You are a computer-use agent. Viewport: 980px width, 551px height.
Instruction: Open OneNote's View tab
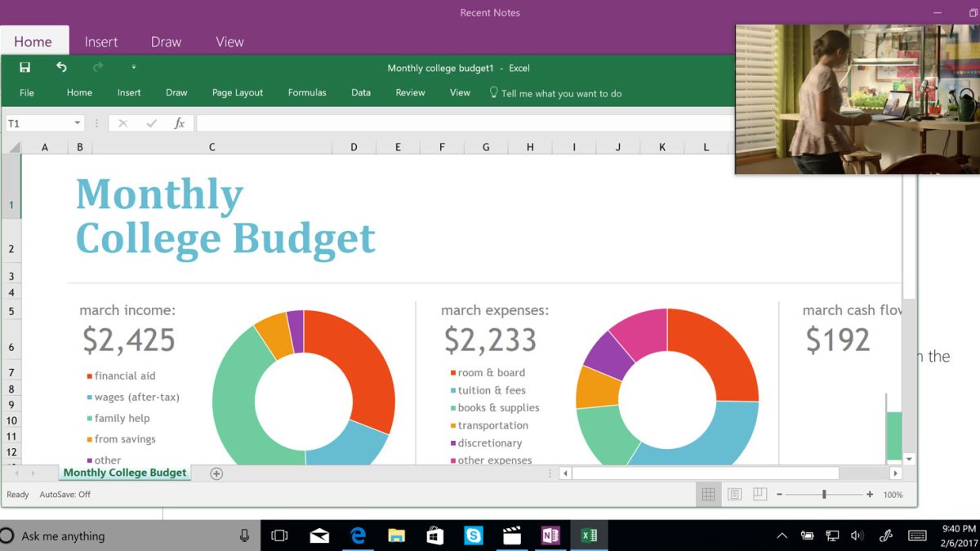(229, 42)
